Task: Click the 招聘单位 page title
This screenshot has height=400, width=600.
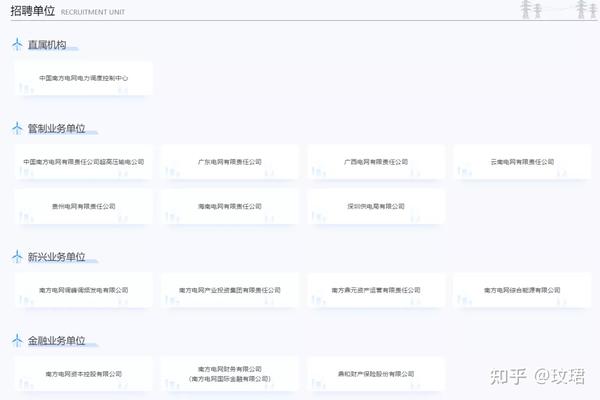Action: pos(33,11)
